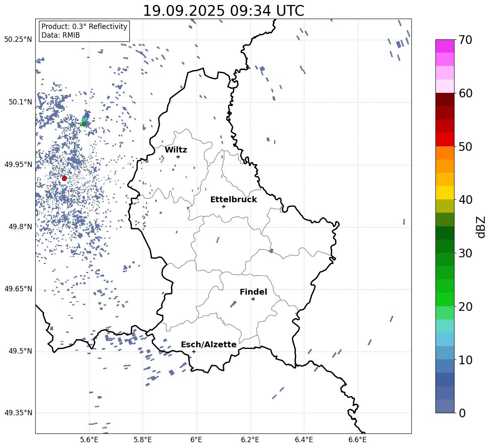Click the title 19.09.2025 09:34 UTC
Screen dimensions: 491x448
223,11
